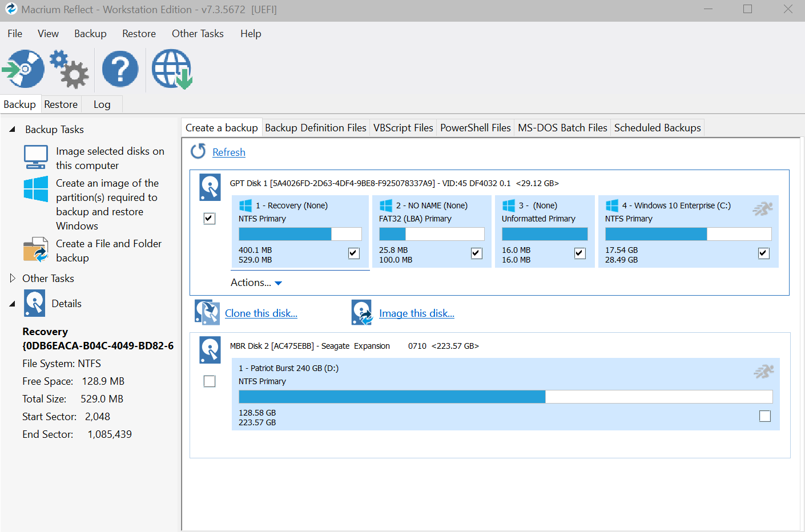Click Windows flag icon on NO NAME partition
This screenshot has width=805, height=532.
[x=386, y=205]
